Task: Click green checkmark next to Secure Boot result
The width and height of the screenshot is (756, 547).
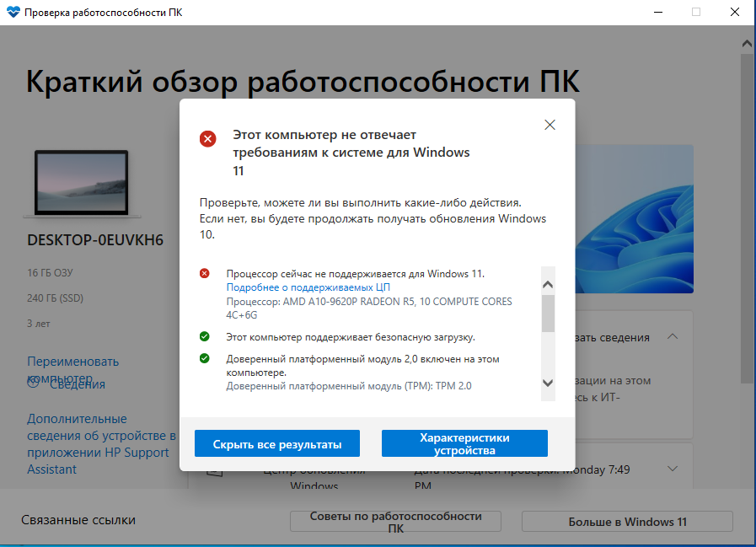Action: (205, 336)
